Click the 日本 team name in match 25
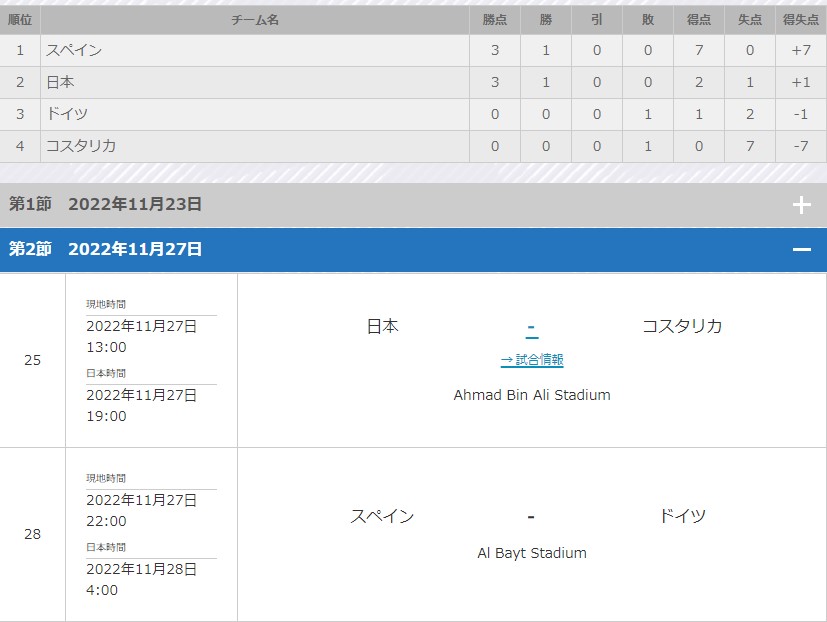 click(x=382, y=326)
